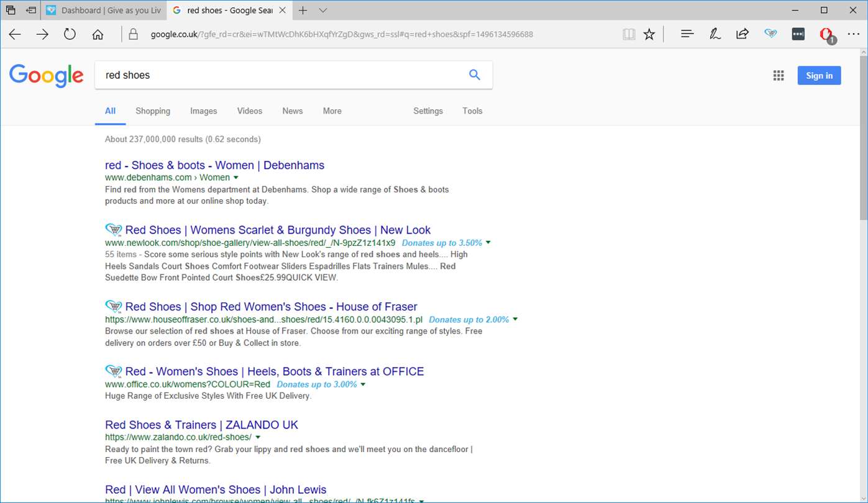This screenshot has width=868, height=503.
Task: Click the www.office.co.uk/womens?COLOUR=Red URL text
Action: click(x=188, y=384)
